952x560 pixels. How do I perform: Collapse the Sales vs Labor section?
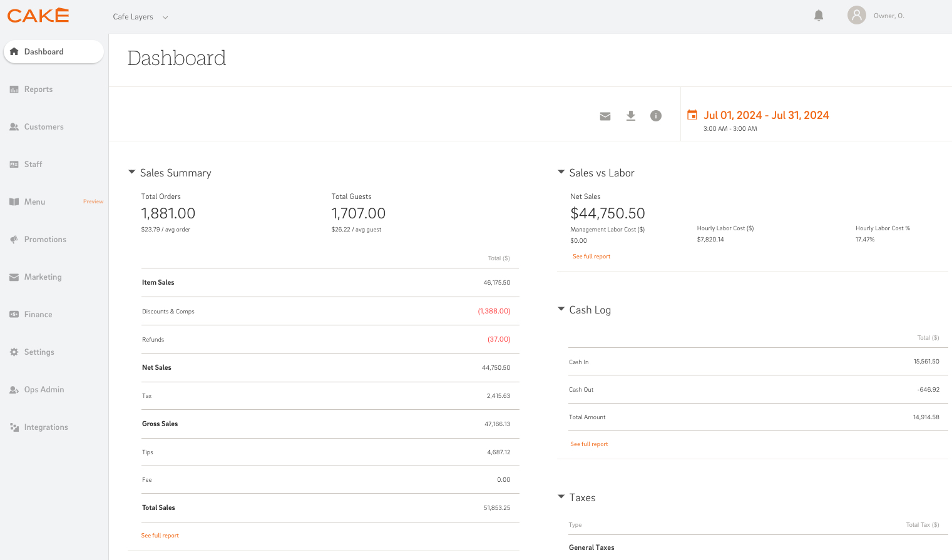[561, 172]
